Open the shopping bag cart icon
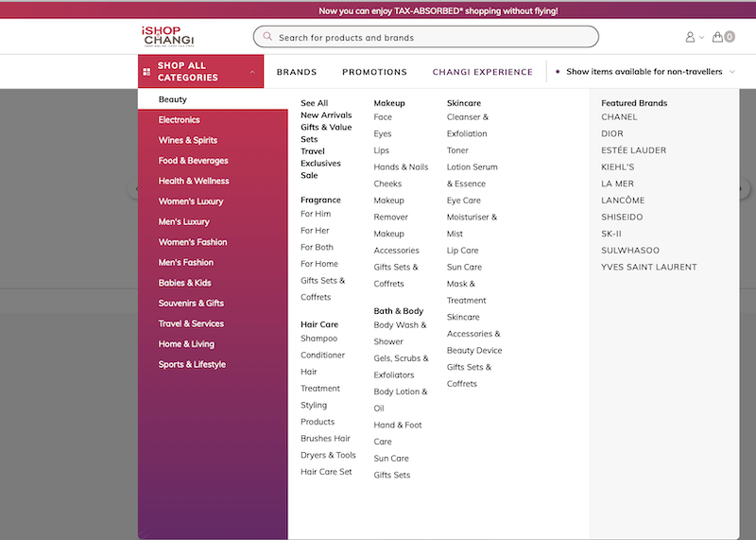Screen dimensions: 756x540 719,37
